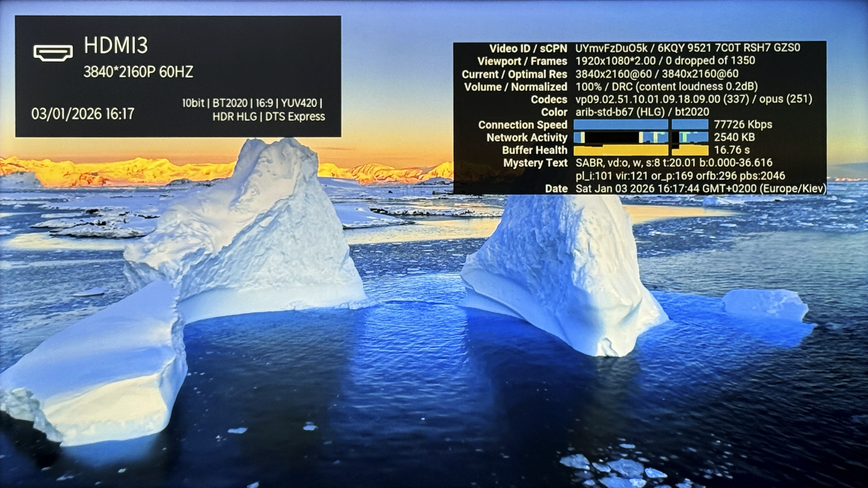This screenshot has height=488, width=868.
Task: Select the video ID UYmvFzDuO5k value
Action: tap(611, 48)
